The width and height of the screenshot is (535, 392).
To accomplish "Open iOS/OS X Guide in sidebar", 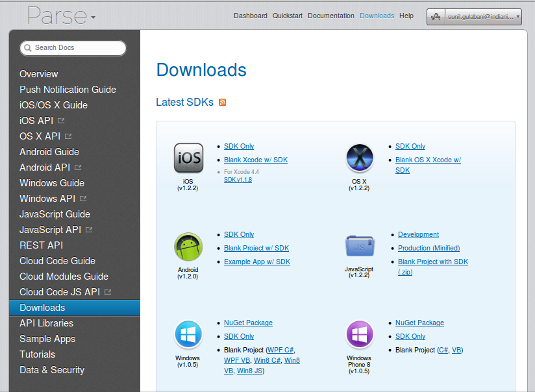I will [54, 105].
